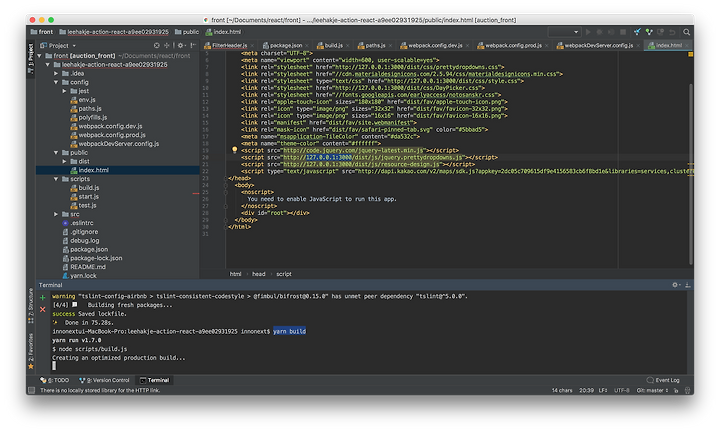This screenshot has height=432, width=720.
Task: Click the LF line separator selector
Action: click(603, 391)
